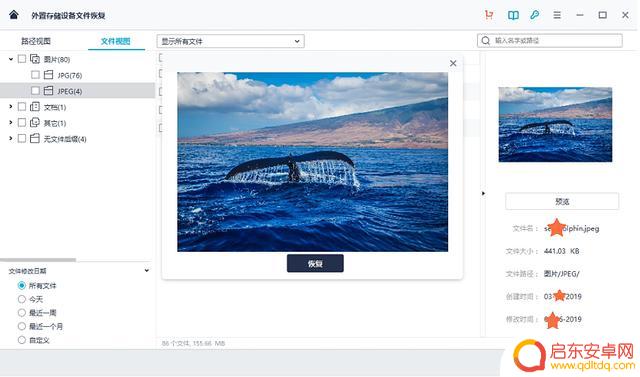
Task: Open the hamburger menu icon
Action: click(x=557, y=15)
